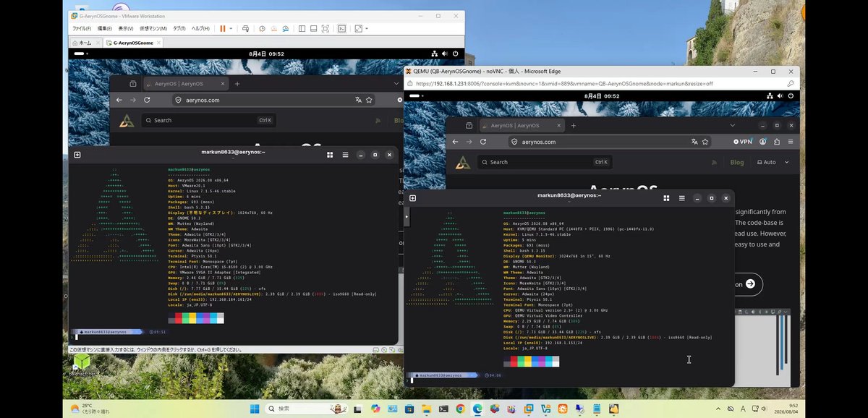The width and height of the screenshot is (868, 418).
Task: Expand the Auto theme dropdown in QEMU guest page
Action: click(x=773, y=162)
